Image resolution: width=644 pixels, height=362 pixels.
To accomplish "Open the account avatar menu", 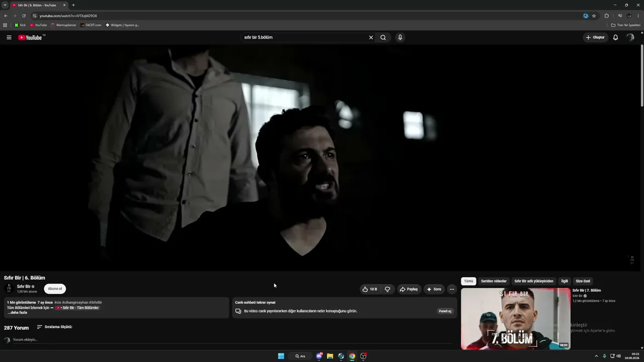I will 630,37.
